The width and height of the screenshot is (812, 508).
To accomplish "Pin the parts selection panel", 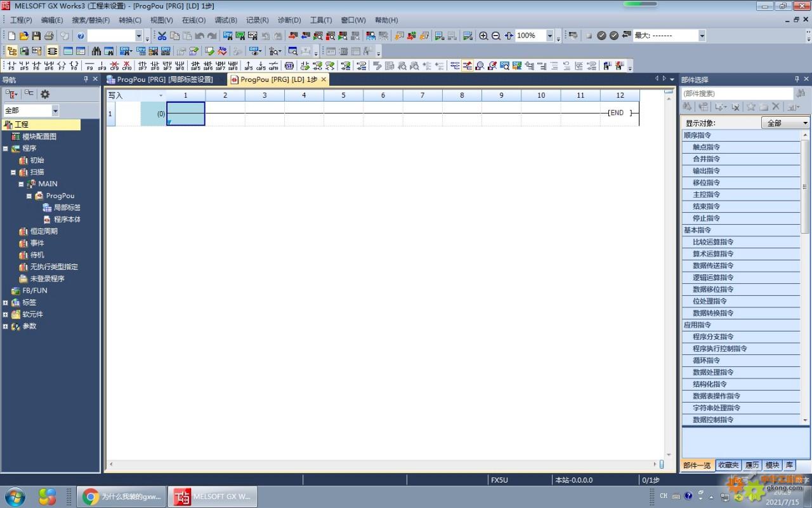I will pyautogui.click(x=797, y=79).
